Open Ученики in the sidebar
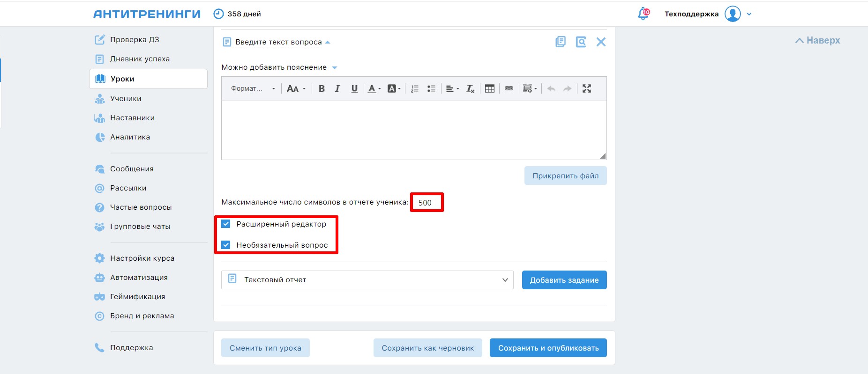This screenshot has width=868, height=374. click(126, 99)
